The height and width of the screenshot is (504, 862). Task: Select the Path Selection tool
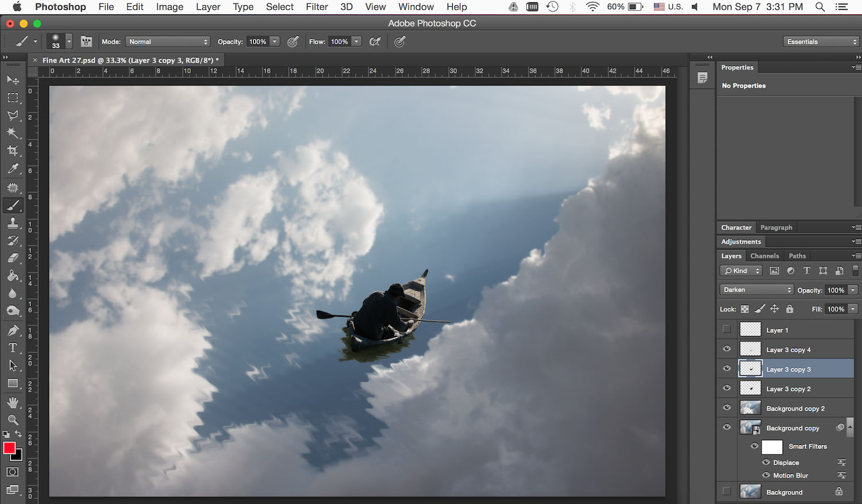point(13,366)
